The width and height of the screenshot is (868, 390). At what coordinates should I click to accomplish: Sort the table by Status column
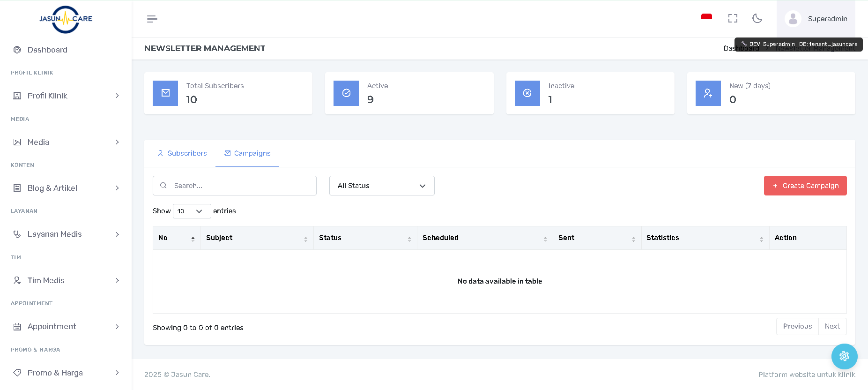coord(365,238)
